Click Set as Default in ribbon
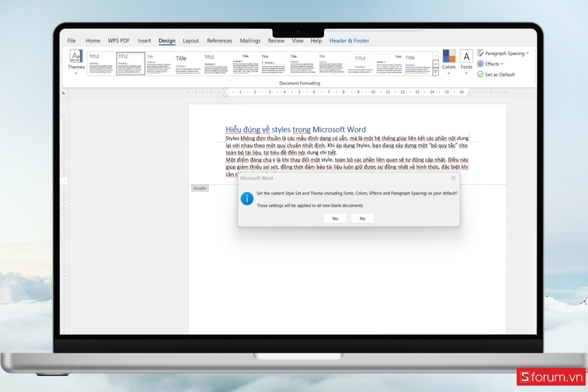 point(496,74)
